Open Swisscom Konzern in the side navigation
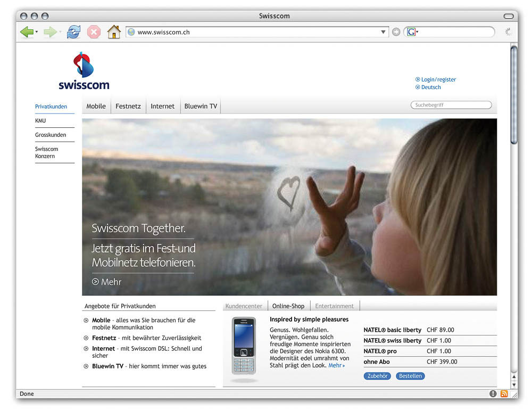 (46, 152)
